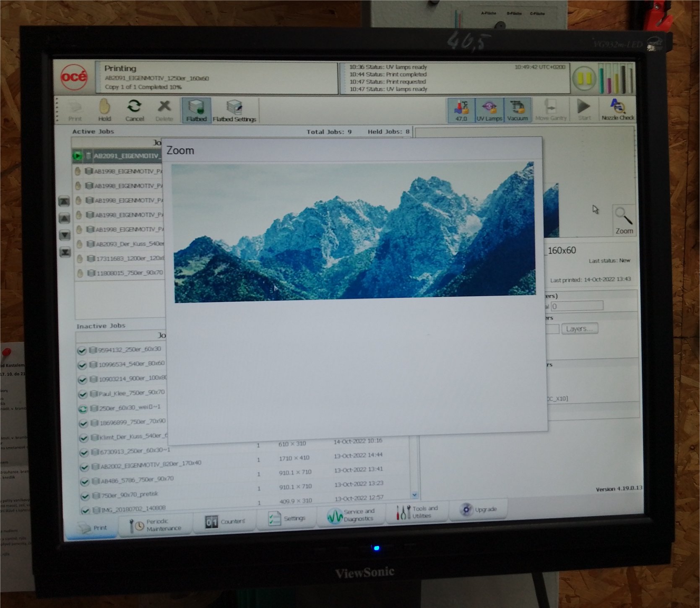Click the mountain image in Zoom window
This screenshot has width=700, height=608.
[354, 232]
